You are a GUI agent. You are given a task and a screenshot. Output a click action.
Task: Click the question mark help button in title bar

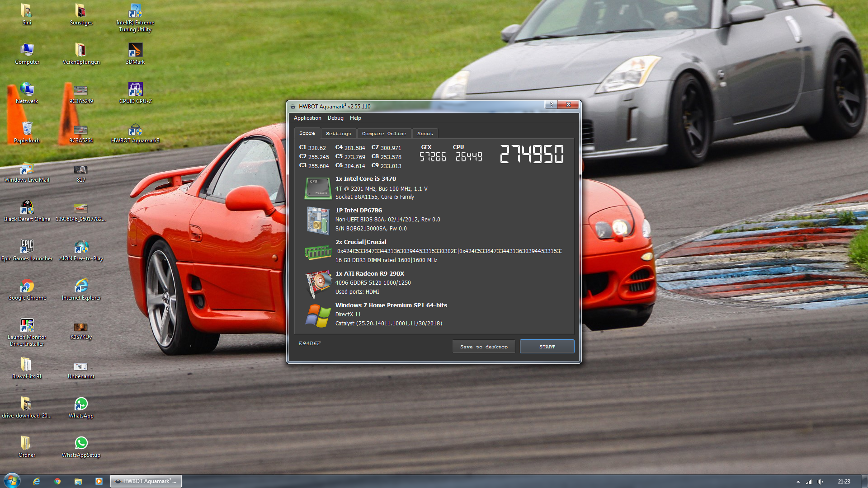pos(551,104)
